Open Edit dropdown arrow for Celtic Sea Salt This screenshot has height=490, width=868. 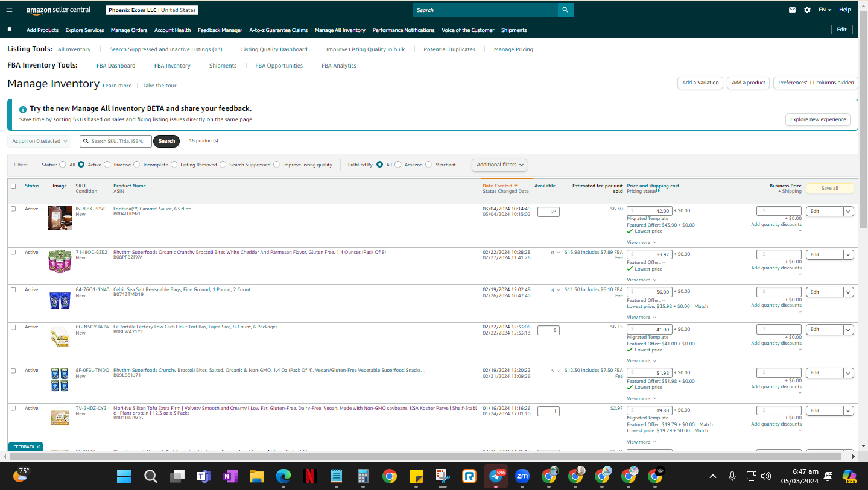(x=849, y=292)
